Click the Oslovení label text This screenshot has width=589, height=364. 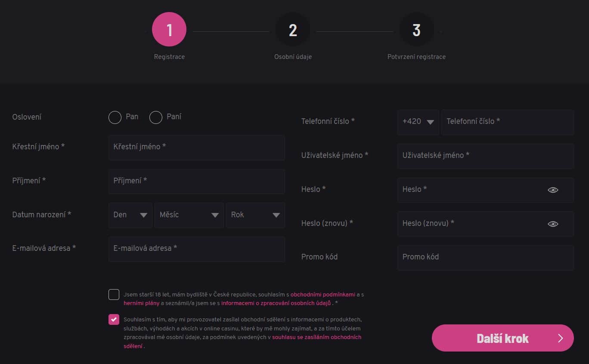point(27,117)
